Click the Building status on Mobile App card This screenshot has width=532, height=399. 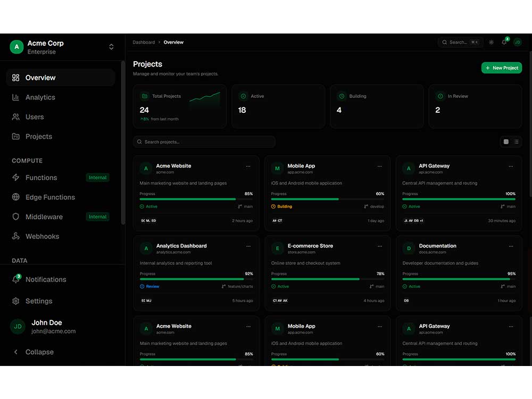(281, 206)
